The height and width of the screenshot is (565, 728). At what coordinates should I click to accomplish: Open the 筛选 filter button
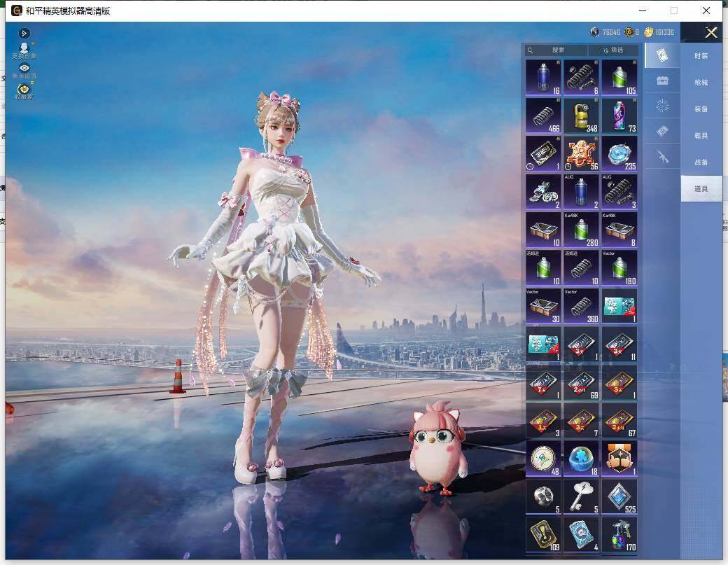[613, 50]
